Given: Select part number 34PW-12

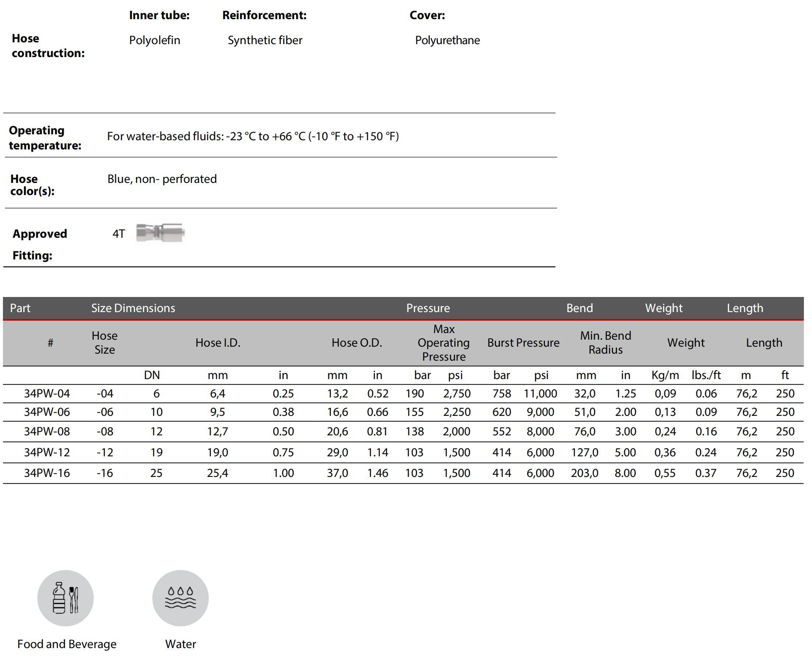Looking at the screenshot, I should pyautogui.click(x=47, y=452).
